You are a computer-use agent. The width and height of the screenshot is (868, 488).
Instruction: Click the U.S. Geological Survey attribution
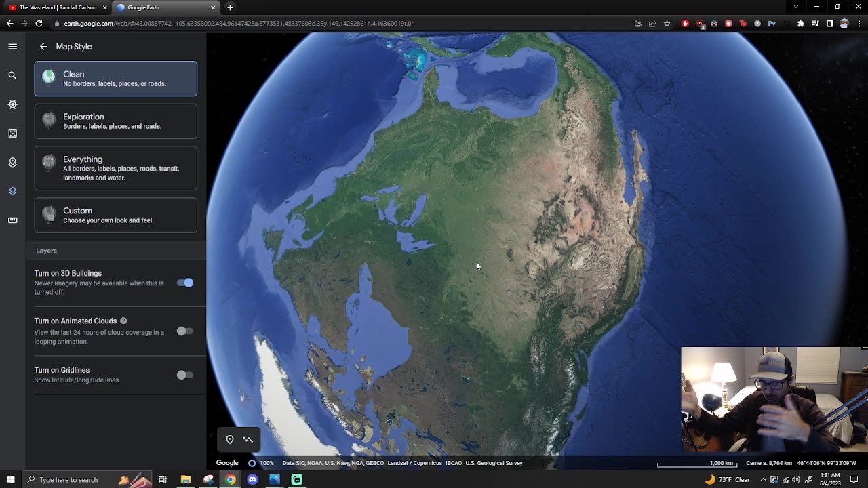point(494,463)
